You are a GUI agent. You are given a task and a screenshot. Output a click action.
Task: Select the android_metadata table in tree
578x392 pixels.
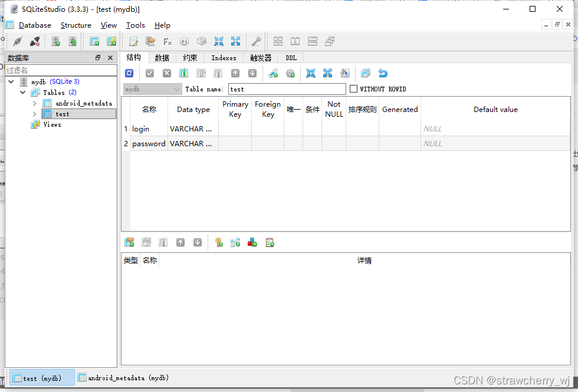point(84,103)
